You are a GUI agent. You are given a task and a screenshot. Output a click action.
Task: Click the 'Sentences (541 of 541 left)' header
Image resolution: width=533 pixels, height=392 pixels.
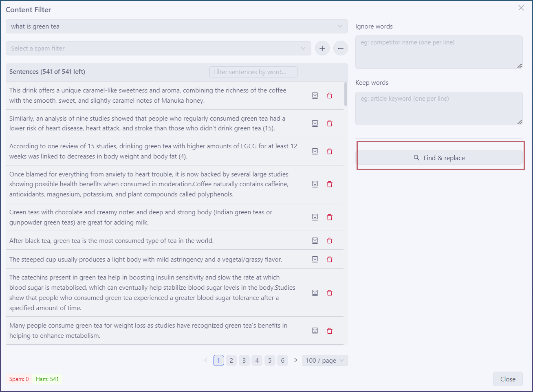[x=47, y=72]
